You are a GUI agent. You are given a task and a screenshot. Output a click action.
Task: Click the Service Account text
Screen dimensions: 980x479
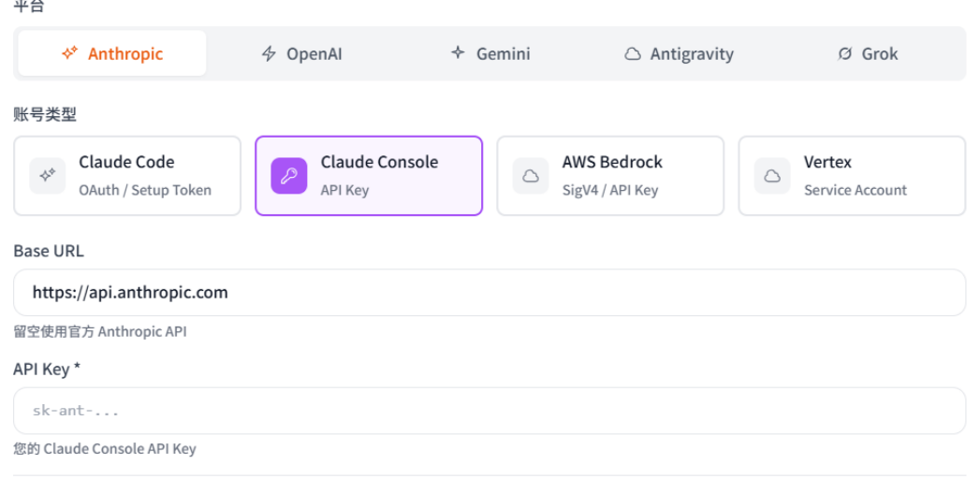[855, 191]
